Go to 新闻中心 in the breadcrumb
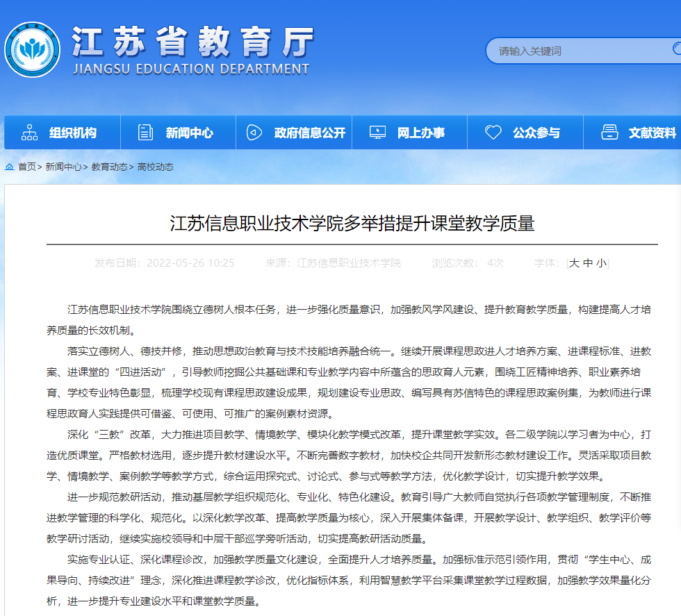The height and width of the screenshot is (616, 681). [63, 167]
